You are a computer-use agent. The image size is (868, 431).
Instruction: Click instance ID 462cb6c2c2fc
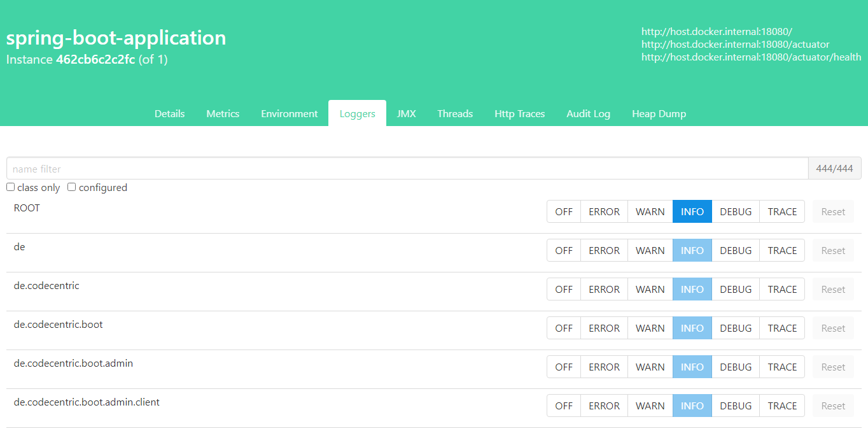(x=95, y=60)
